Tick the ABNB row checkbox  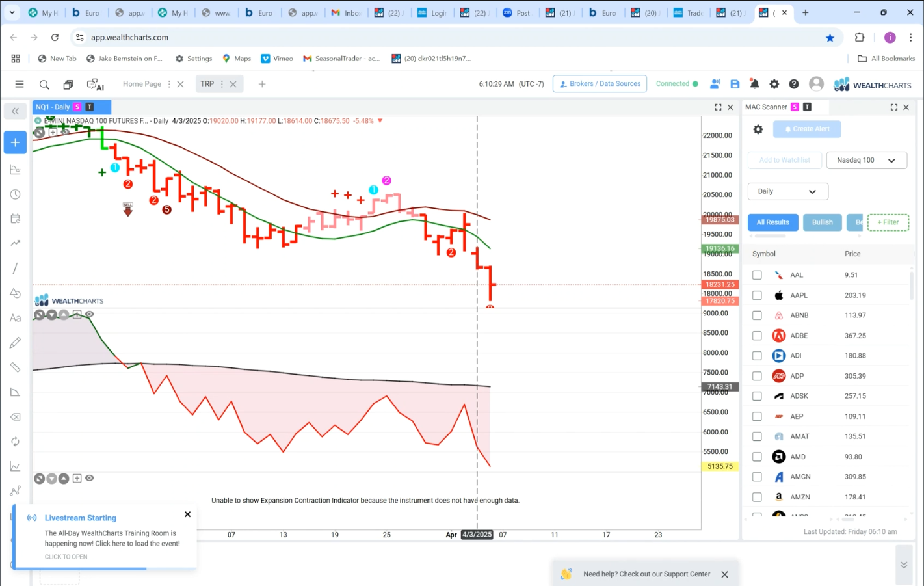pyautogui.click(x=757, y=315)
